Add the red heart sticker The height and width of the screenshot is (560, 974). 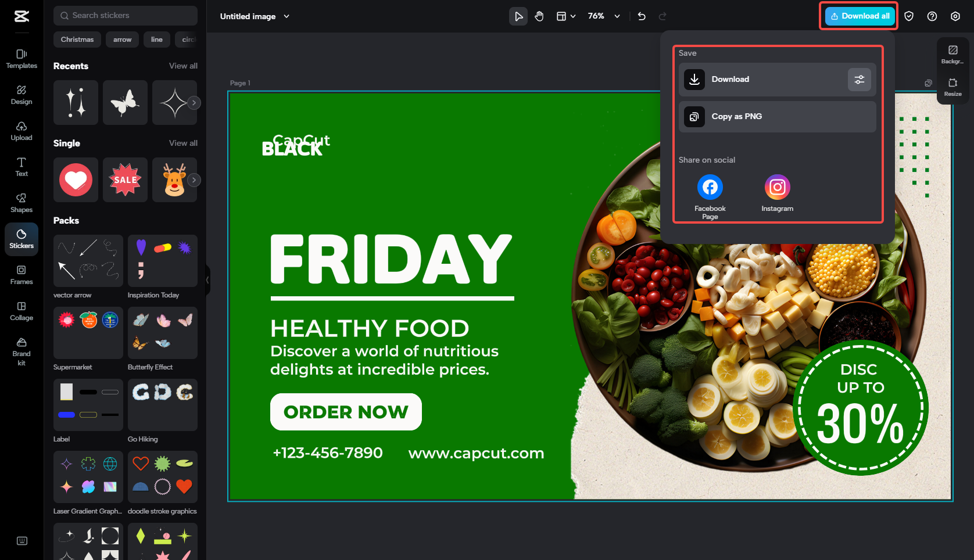coord(76,180)
